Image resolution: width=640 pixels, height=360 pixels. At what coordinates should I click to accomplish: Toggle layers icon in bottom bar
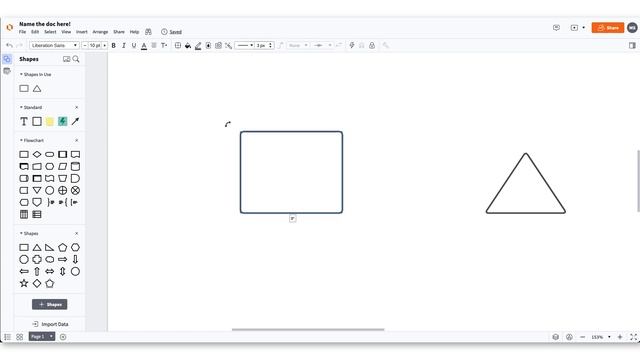[556, 337]
